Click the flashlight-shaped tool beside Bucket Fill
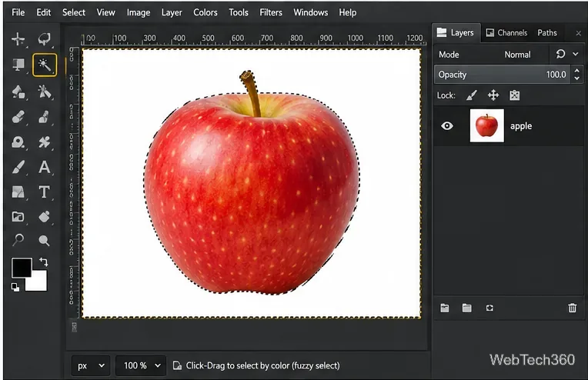 [x=44, y=92]
